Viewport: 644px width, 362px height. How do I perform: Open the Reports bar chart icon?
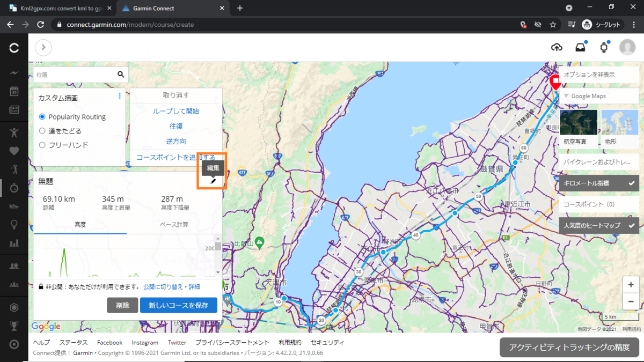point(14,243)
